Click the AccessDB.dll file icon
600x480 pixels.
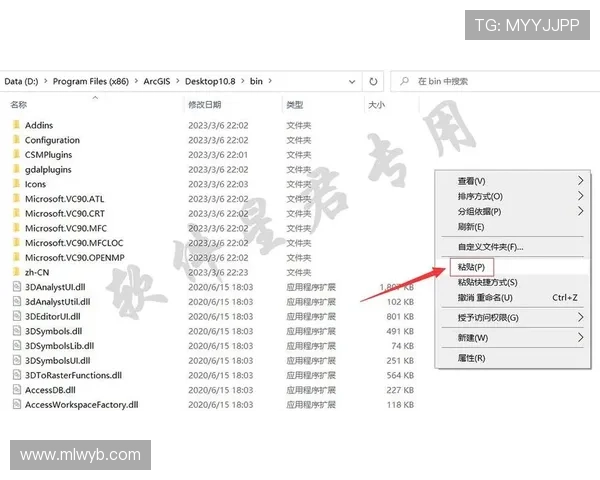[16, 390]
